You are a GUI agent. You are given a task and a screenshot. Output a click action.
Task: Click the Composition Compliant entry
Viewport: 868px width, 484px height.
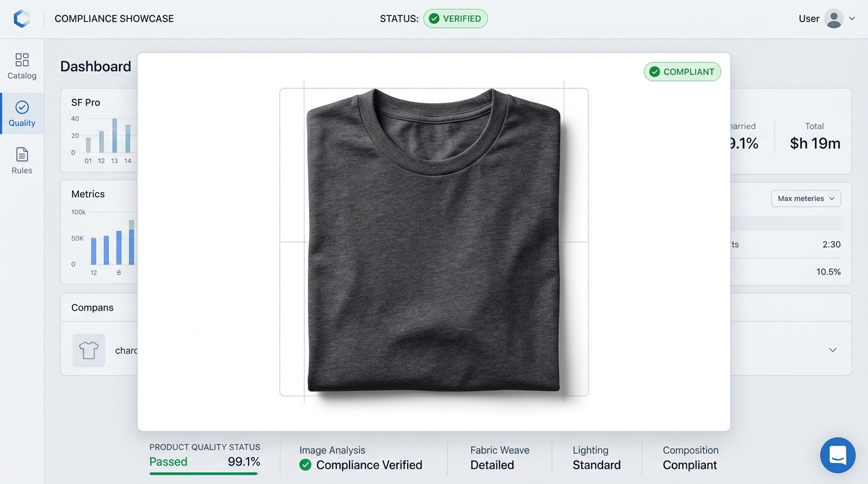[691, 458]
